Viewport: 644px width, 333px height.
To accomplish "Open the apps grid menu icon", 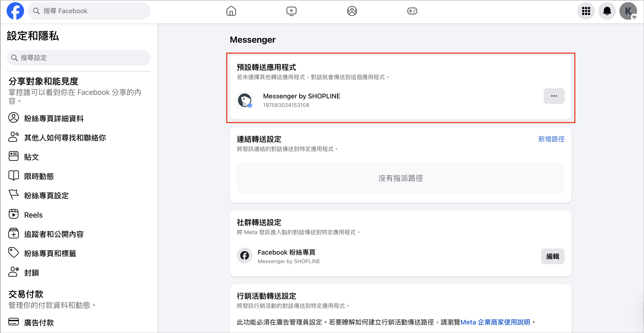I will coord(586,11).
